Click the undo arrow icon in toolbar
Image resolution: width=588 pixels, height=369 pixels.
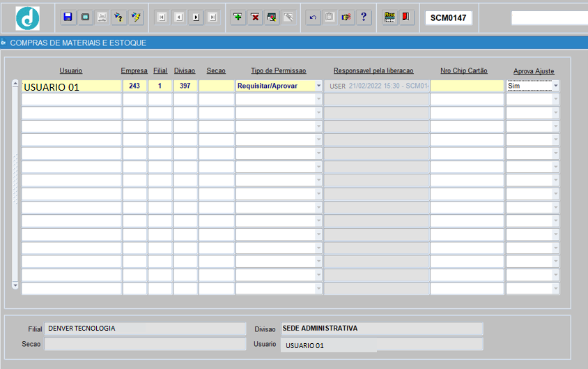(x=313, y=17)
